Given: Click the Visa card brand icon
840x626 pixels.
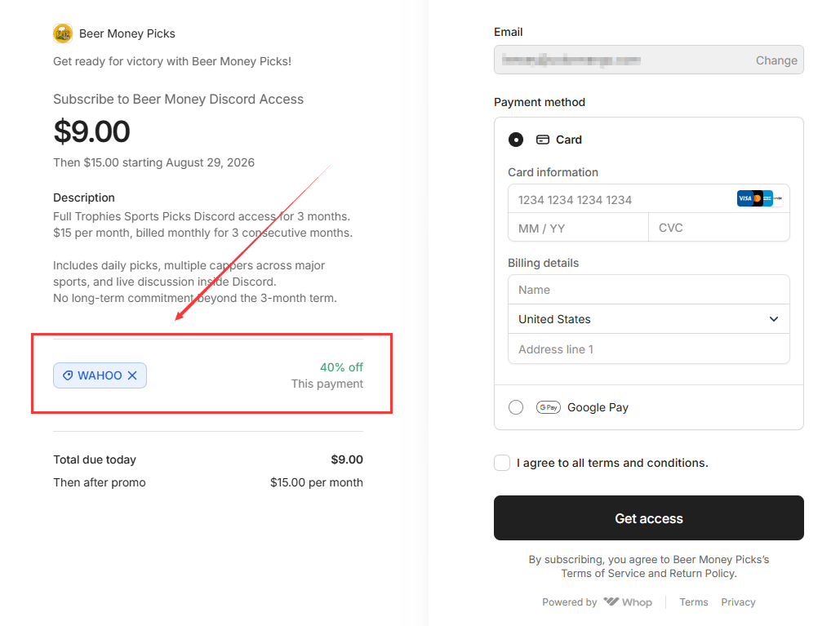Looking at the screenshot, I should [745, 198].
